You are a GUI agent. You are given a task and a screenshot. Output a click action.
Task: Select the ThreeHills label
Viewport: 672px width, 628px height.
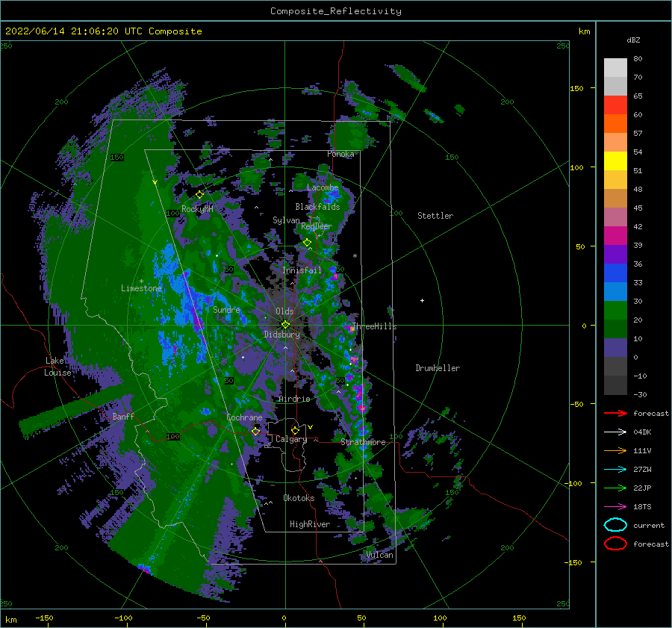point(375,326)
